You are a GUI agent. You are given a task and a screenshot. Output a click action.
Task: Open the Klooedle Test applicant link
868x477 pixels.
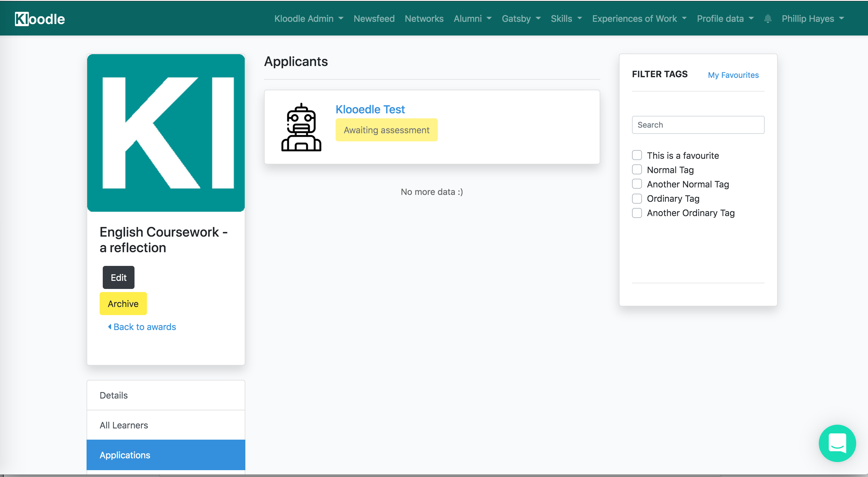click(370, 109)
